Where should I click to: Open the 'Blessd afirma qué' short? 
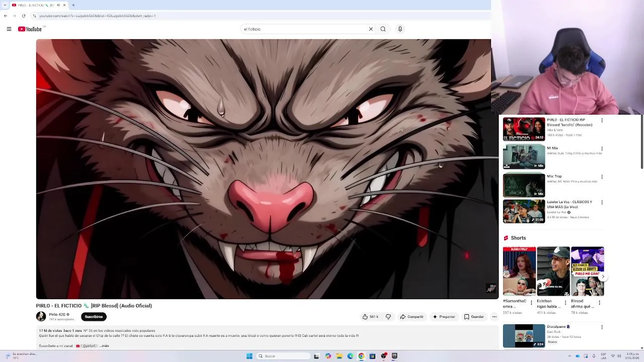point(587,271)
